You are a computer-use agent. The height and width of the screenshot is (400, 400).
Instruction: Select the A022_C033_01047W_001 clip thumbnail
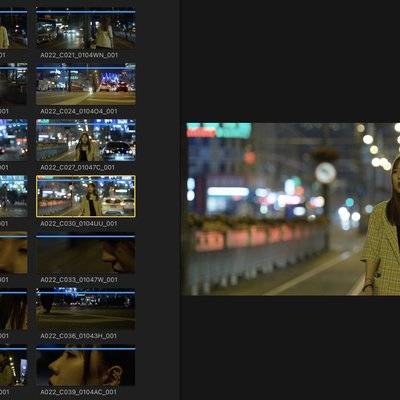[86, 253]
